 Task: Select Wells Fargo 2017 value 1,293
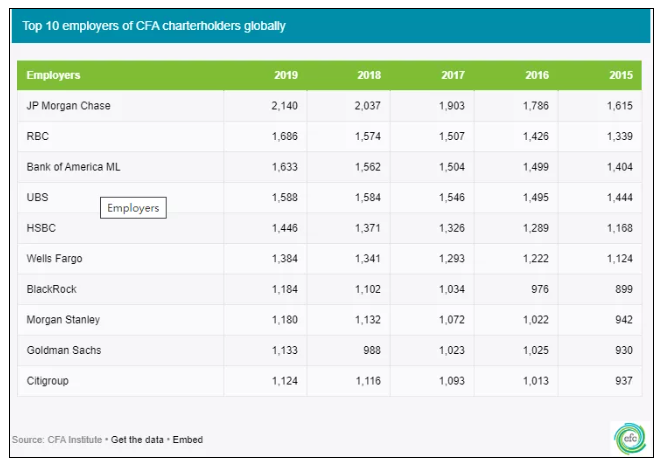point(452,258)
